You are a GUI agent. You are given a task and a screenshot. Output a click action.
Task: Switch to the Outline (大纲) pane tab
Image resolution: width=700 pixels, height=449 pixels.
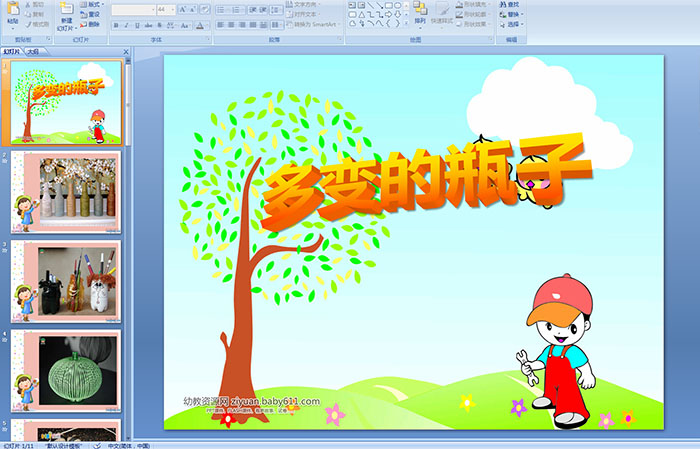coord(33,52)
